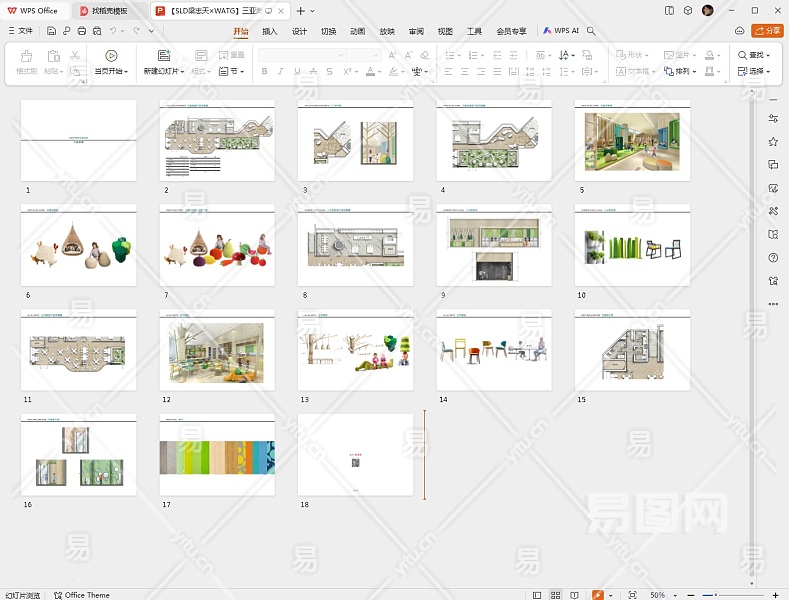Screen dimensions: 789x600
Task: Click the Save icon in quick access toolbar
Action: pyautogui.click(x=52, y=31)
